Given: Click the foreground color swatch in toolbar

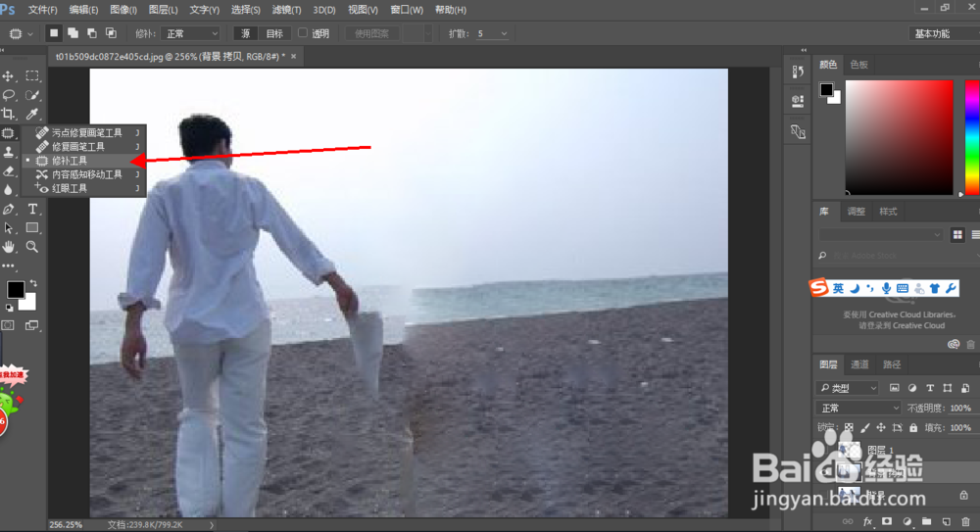Looking at the screenshot, I should pos(15,289).
